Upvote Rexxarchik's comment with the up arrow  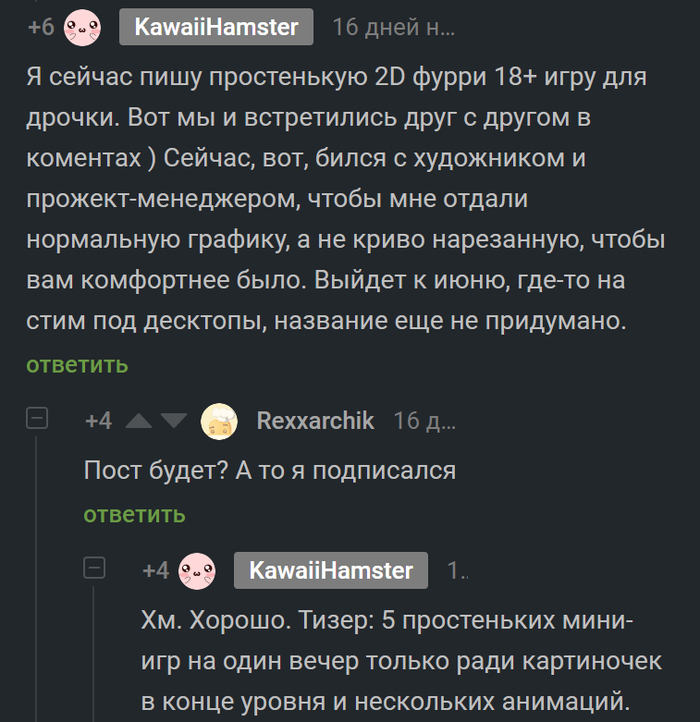139,421
